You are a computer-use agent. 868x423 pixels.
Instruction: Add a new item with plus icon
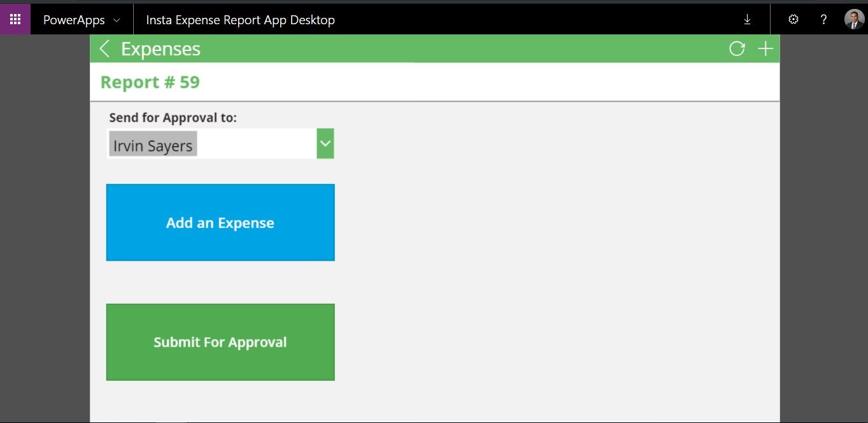pos(765,49)
